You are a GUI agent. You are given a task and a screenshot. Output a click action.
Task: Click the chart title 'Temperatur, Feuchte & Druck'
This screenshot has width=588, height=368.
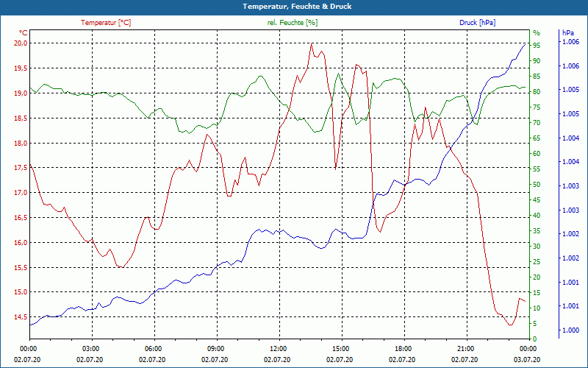[297, 7]
